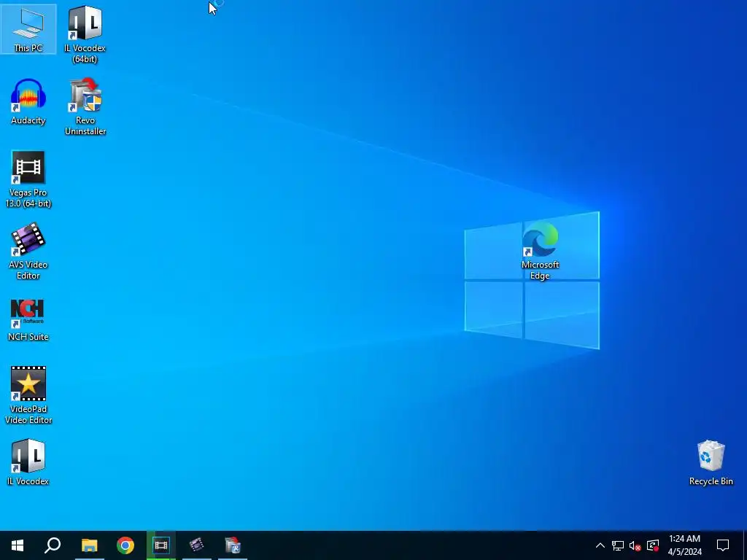Open the muted volume tray icon
Image resolution: width=747 pixels, height=560 pixels.
point(635,545)
